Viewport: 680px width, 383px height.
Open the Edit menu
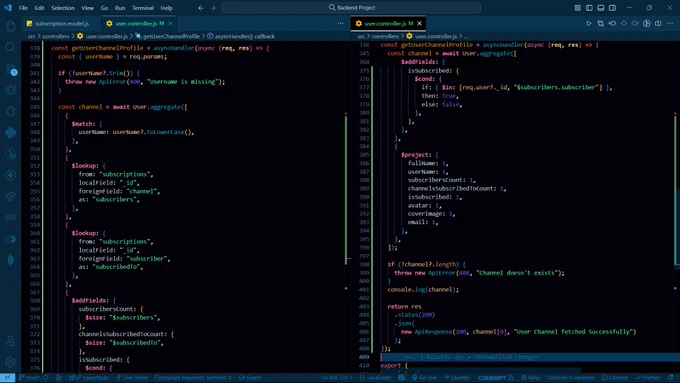click(39, 8)
